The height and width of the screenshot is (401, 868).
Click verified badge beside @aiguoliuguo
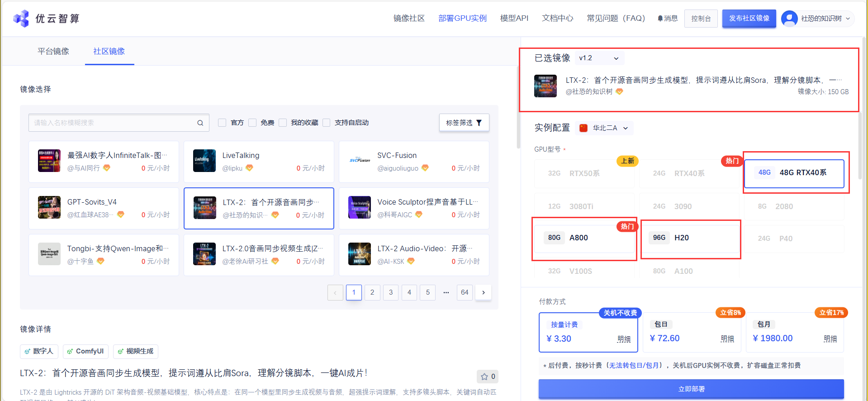coord(425,168)
